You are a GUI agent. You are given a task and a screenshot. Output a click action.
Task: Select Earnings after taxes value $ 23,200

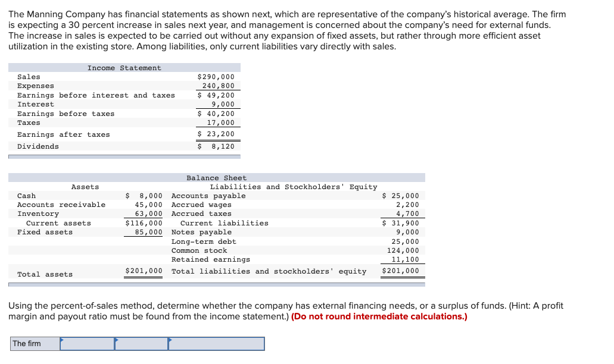[x=216, y=134]
